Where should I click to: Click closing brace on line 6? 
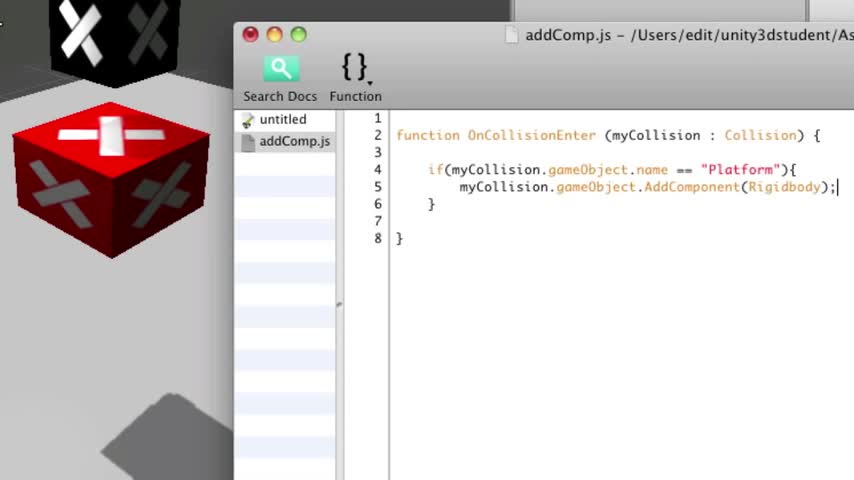(x=431, y=204)
